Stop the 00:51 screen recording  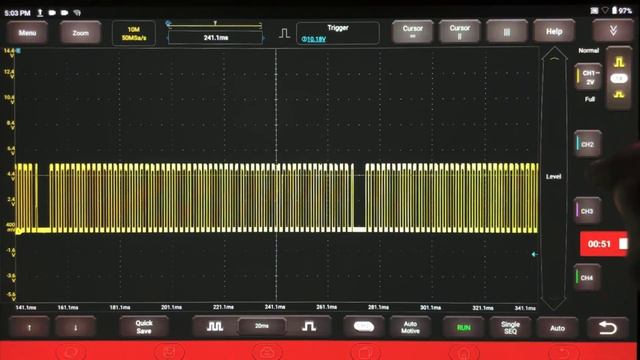point(604,244)
